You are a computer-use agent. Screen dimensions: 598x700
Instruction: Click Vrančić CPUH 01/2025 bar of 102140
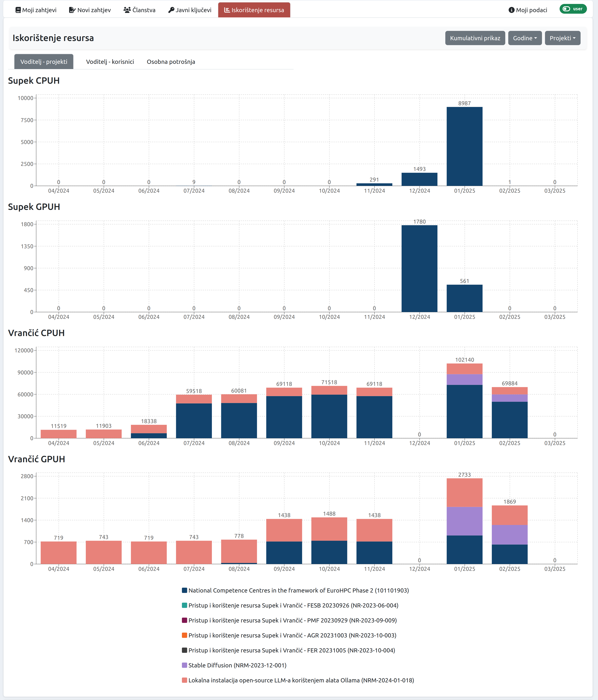pos(464,401)
